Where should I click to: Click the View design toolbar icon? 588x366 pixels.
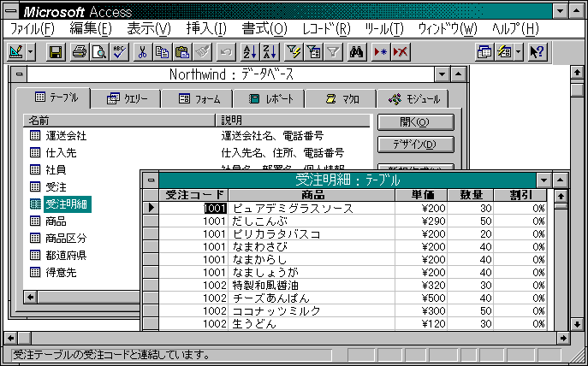(16, 52)
